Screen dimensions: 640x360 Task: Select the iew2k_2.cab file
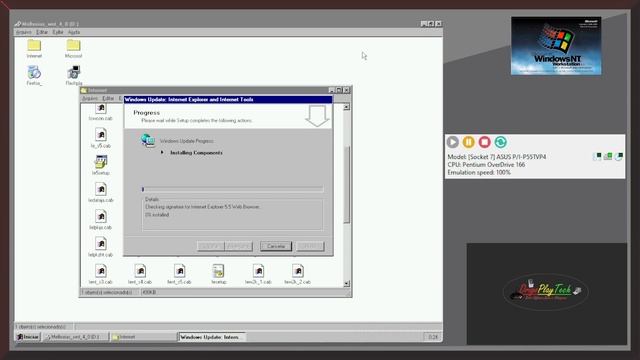point(298,274)
